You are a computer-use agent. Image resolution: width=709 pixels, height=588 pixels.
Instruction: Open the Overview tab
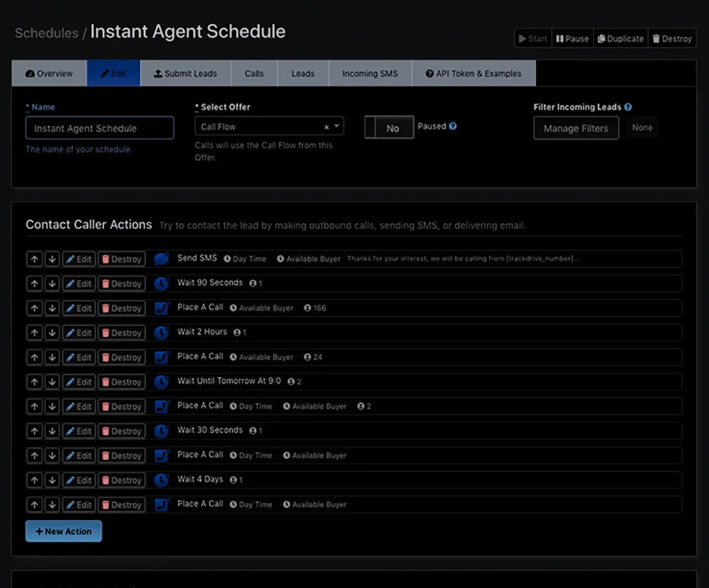coord(49,73)
